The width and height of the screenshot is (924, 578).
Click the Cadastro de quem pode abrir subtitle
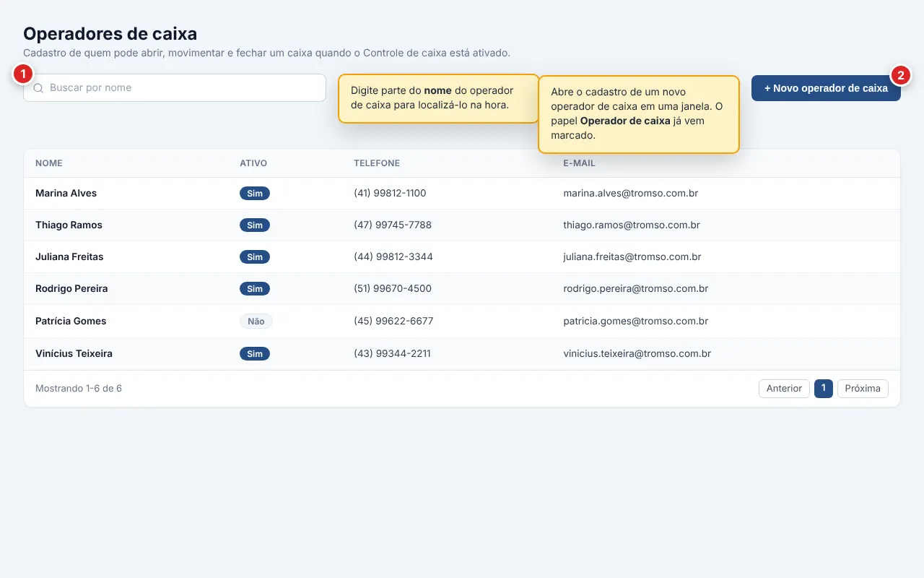click(x=267, y=53)
